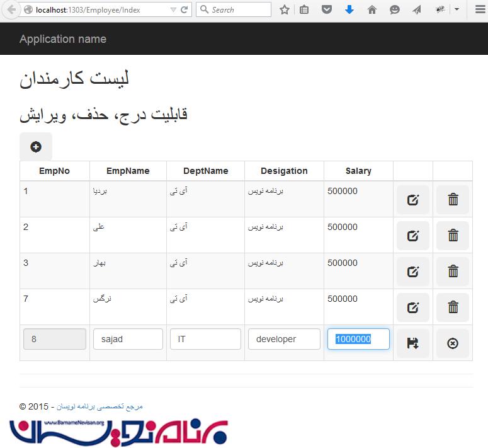Delete the employee row with EmpNo 7
488x448 pixels.
(x=452, y=307)
